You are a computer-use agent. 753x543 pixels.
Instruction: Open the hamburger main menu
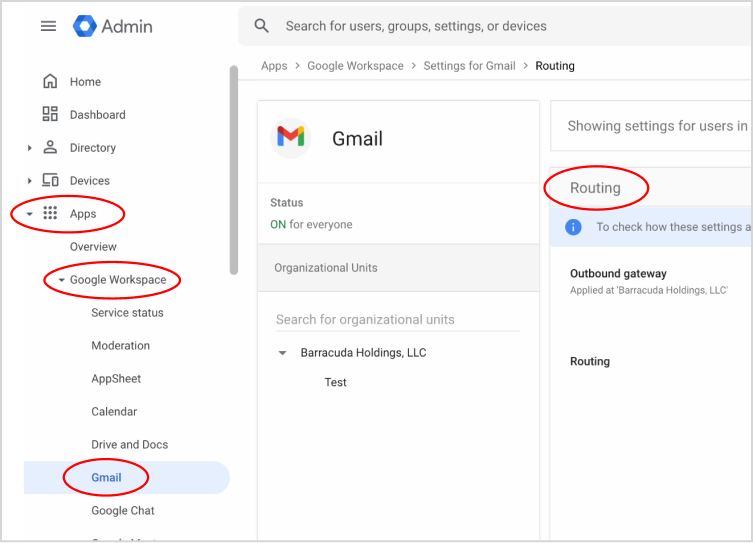(48, 26)
